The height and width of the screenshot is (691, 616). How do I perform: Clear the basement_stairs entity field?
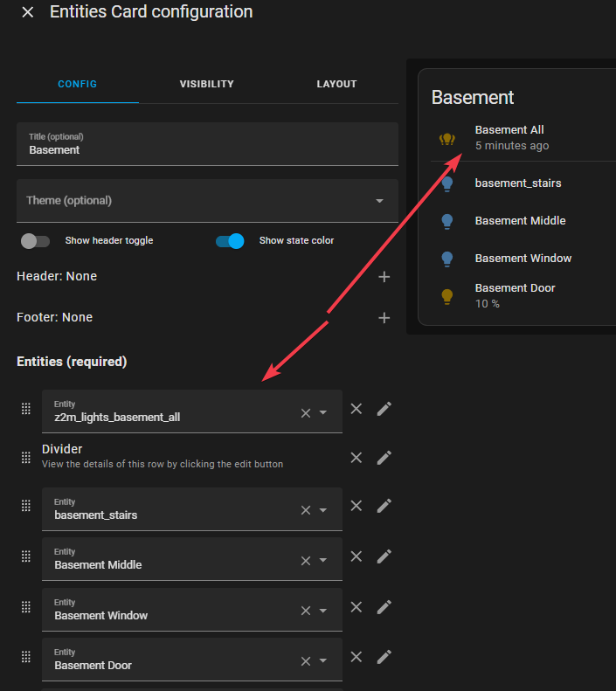306,510
